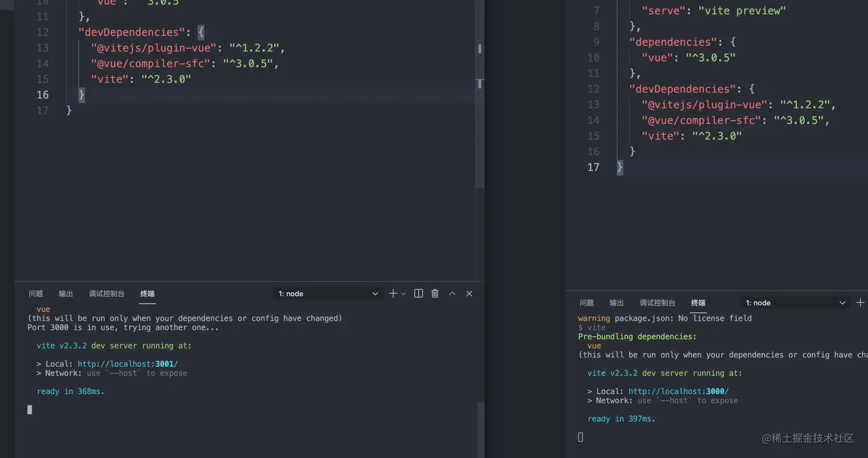Open the http://localhost:3000/ link
Viewport: 868px width, 458px height.
[x=679, y=391]
